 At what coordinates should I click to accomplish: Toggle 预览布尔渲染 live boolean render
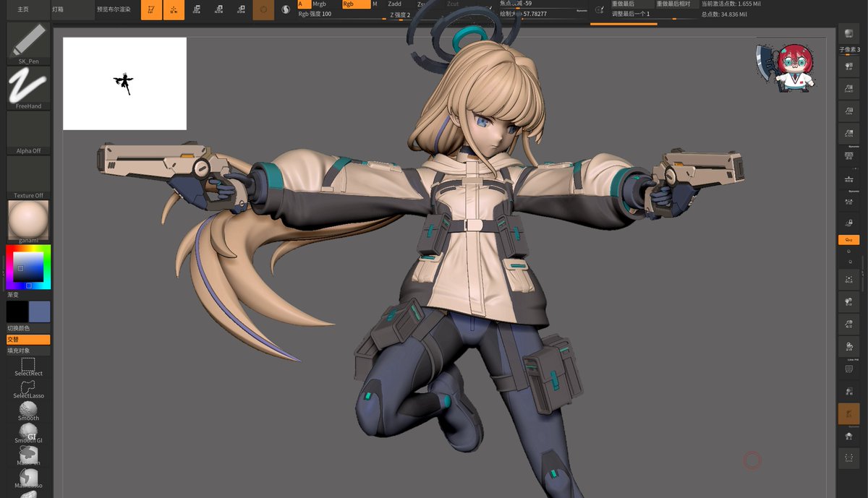(x=114, y=9)
